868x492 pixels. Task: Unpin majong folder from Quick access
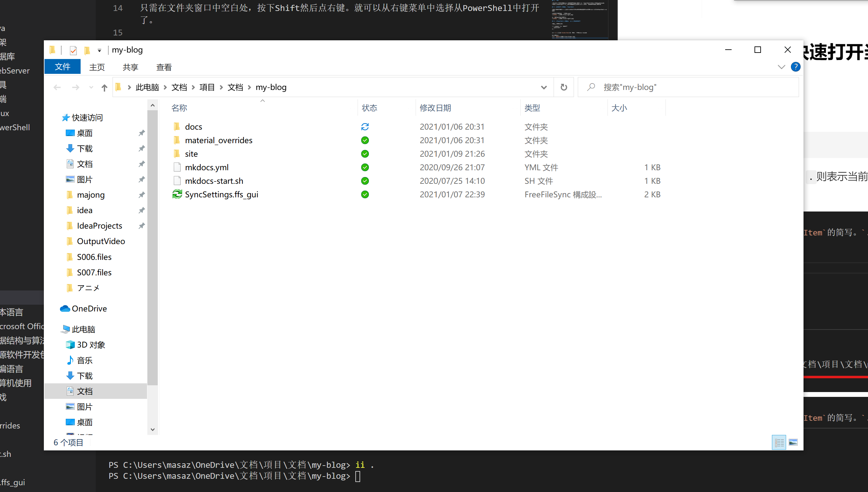pos(142,195)
